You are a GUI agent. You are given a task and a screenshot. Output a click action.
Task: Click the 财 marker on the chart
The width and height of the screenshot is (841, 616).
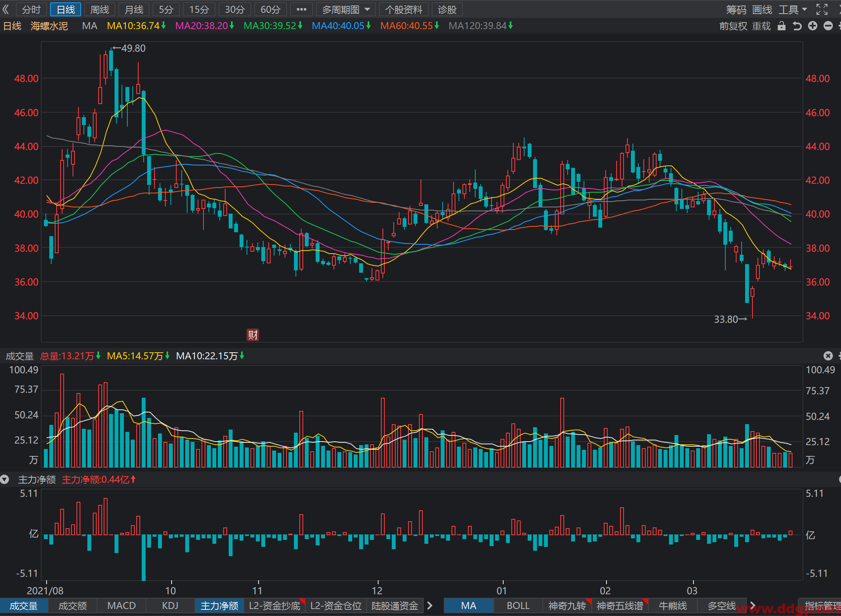click(253, 334)
